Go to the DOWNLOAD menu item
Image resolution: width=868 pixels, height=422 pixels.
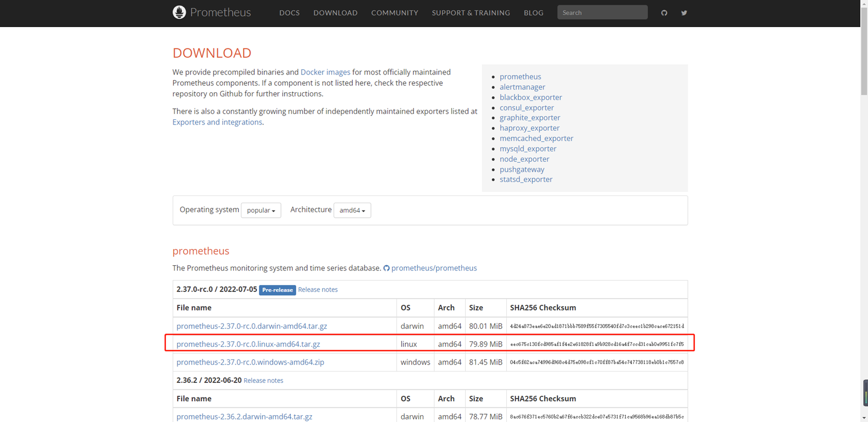pos(336,13)
